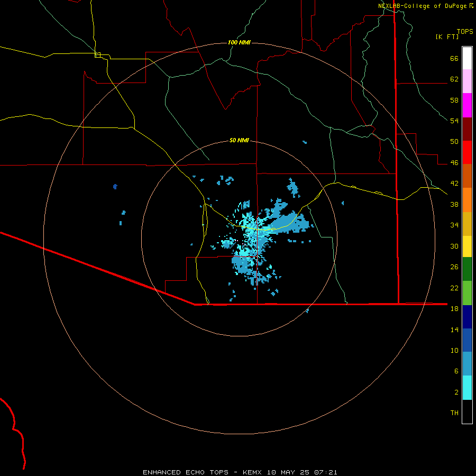476x476 pixels.
Task: Click the dark maroon legend swatch
Action: click(467, 129)
